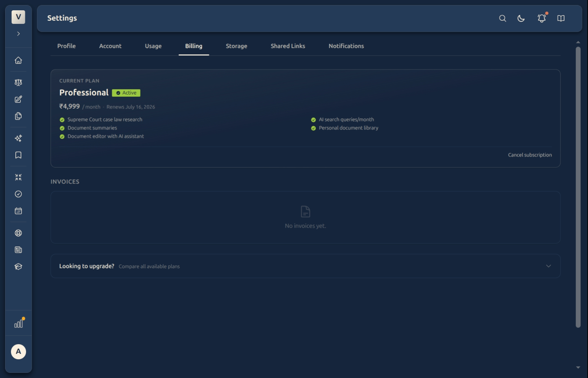
Task: Open the copy documents icon in sidebar
Action: click(18, 116)
